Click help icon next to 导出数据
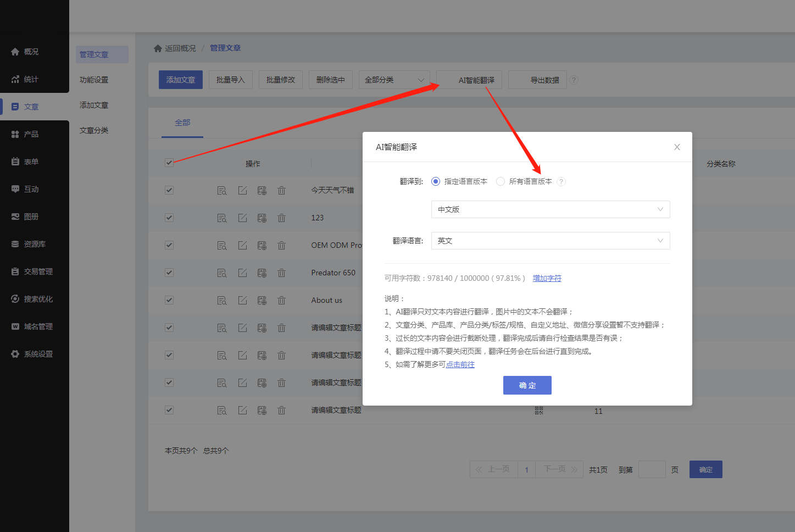Screen dimensions: 795x532 pyautogui.click(x=574, y=80)
